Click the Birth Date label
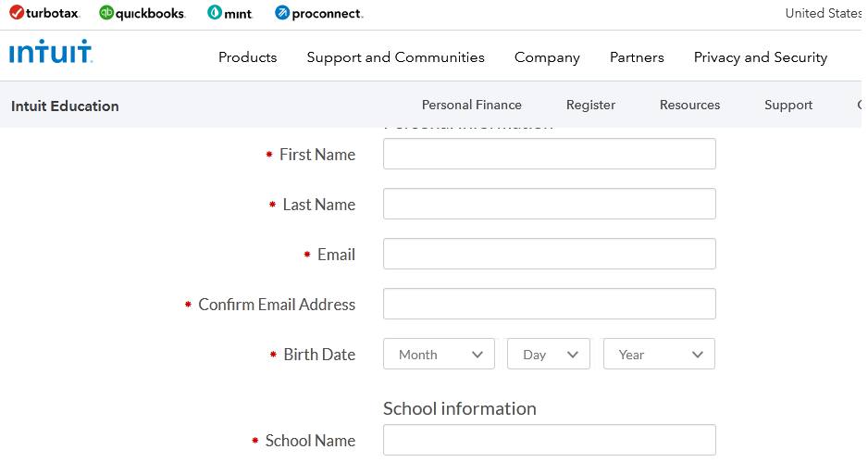This screenshot has height=462, width=868. click(x=319, y=354)
